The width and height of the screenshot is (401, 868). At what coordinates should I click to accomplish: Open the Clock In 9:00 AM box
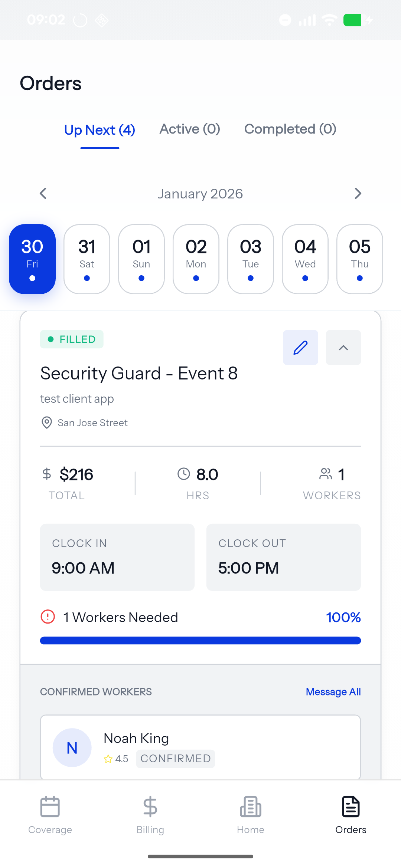point(117,557)
